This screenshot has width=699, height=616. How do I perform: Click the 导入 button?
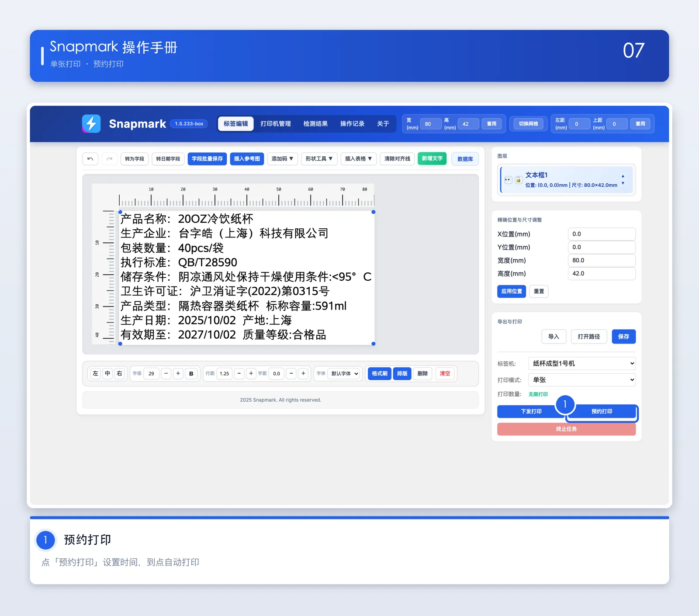click(554, 337)
